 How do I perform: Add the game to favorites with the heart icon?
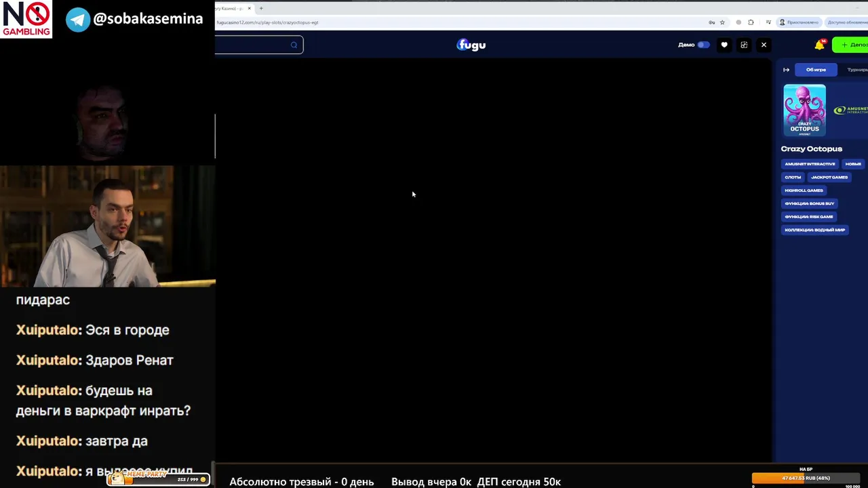724,45
